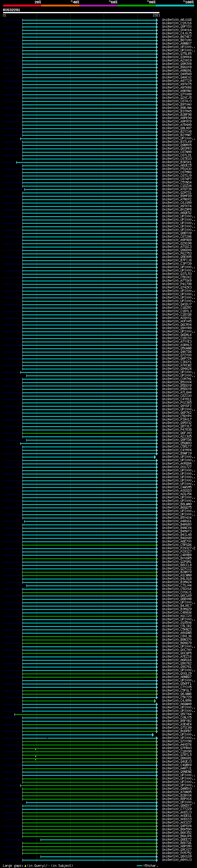The image size is (197, 868).
Task: Click the red 20% identity legend segment
Action: [x=22, y=6]
